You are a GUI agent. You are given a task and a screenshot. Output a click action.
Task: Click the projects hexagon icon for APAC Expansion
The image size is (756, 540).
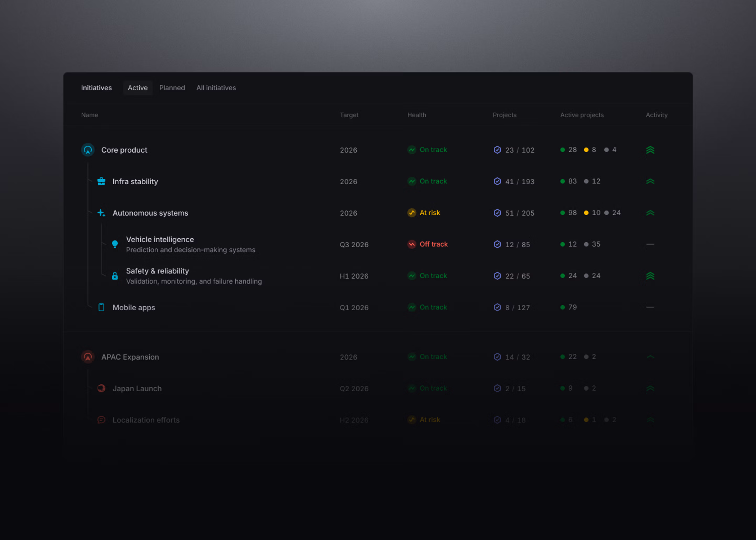click(497, 357)
